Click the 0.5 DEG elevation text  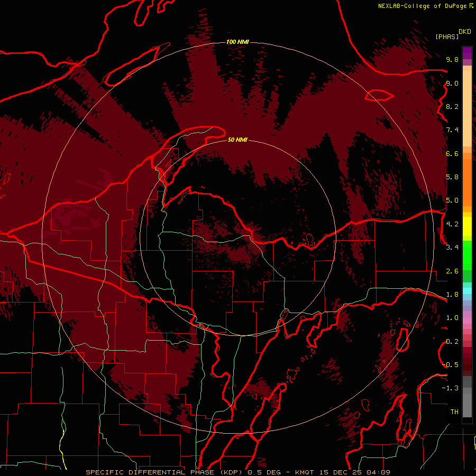coord(263,472)
